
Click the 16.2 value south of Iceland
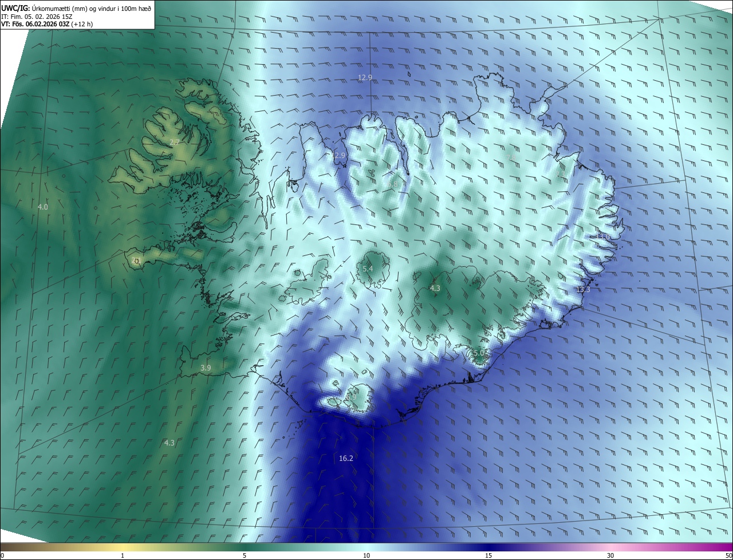pos(346,458)
